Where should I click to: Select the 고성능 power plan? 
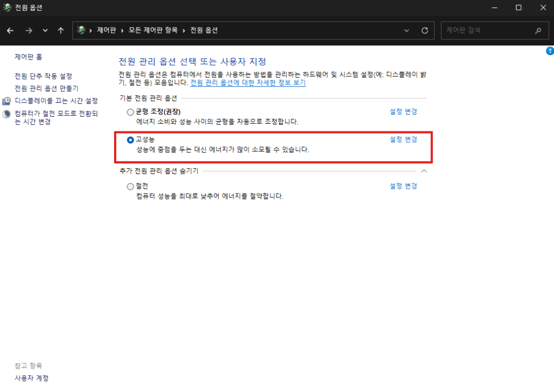click(x=130, y=139)
